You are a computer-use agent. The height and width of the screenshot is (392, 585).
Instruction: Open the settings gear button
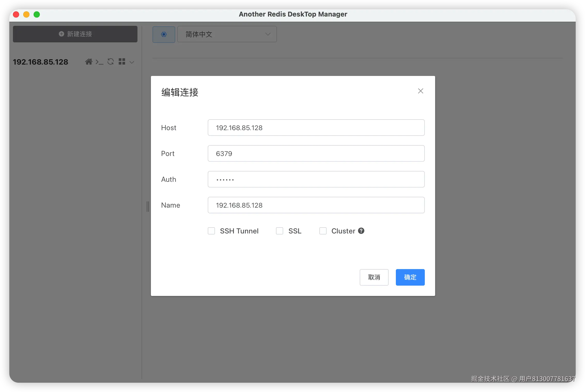(x=164, y=34)
